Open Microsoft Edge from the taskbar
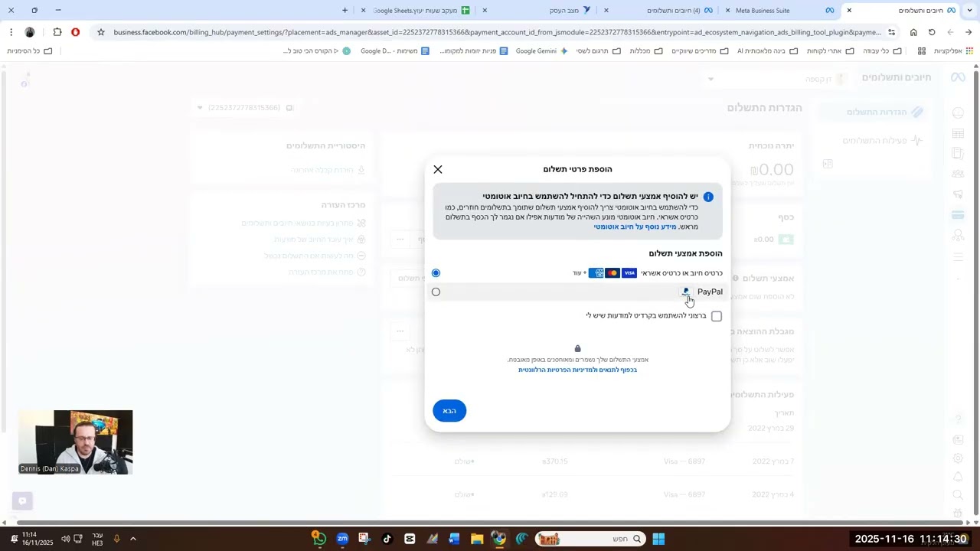This screenshot has width=980, height=551. click(521, 539)
